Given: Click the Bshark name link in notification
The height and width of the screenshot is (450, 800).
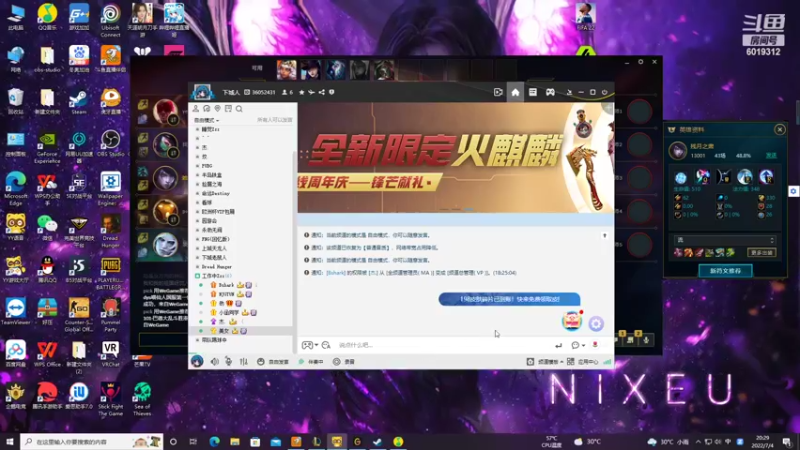Looking at the screenshot, I should [x=336, y=273].
